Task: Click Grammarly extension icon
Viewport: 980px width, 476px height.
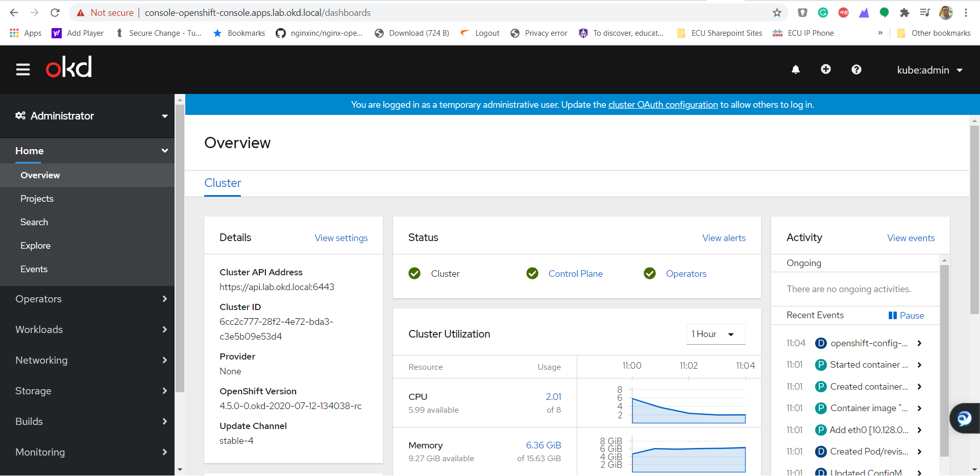Action: [x=823, y=12]
